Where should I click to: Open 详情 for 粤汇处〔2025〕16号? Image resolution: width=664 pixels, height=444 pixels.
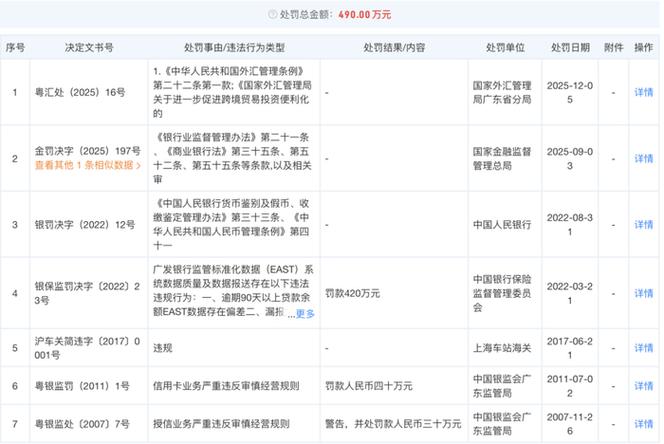[x=643, y=92]
